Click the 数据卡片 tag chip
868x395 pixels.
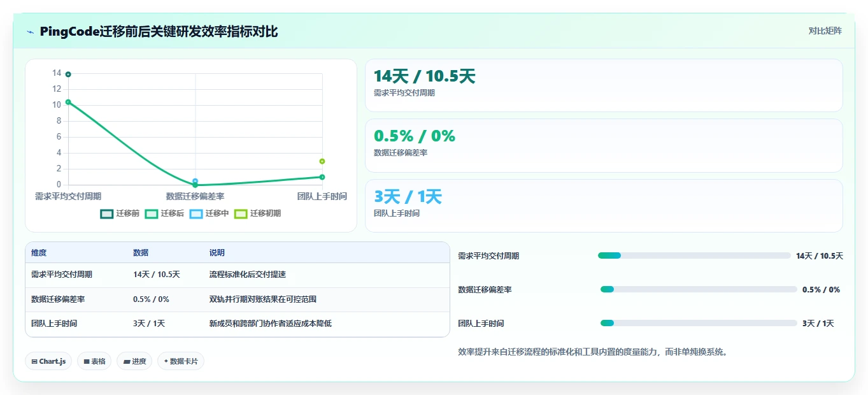click(181, 361)
